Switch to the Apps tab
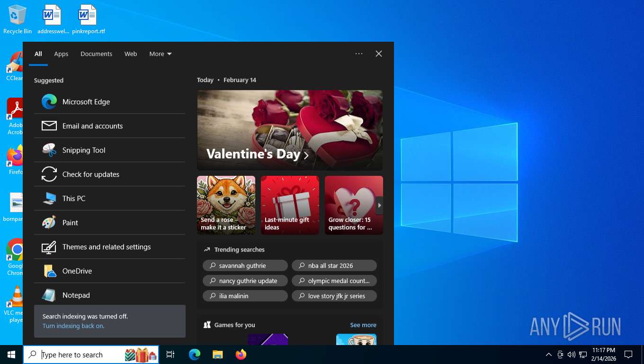644x364 pixels. point(61,54)
